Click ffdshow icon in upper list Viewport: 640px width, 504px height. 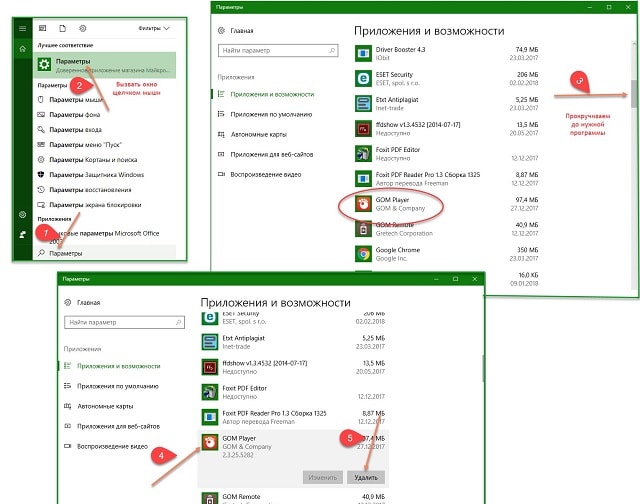[363, 129]
